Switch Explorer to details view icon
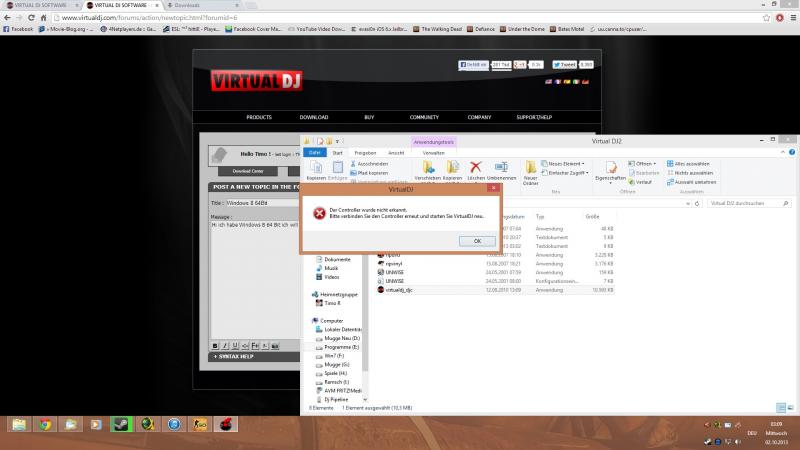Screen dimensions: 800x450 click(781, 408)
